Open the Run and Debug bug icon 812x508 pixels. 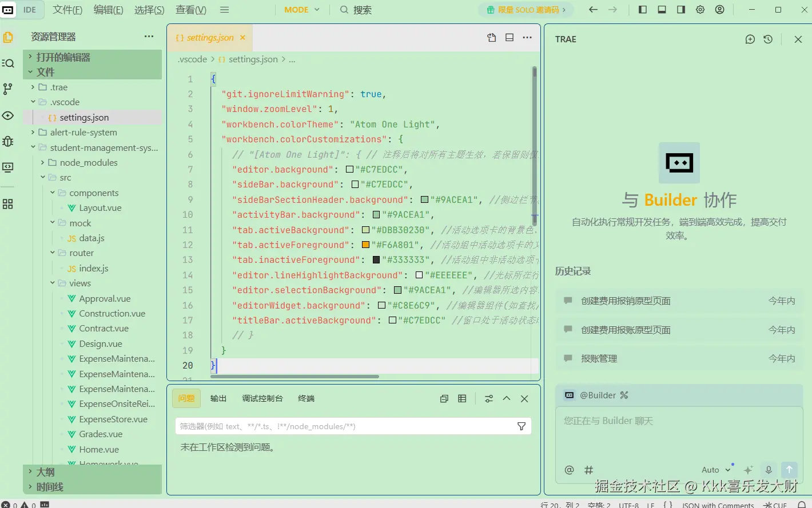click(8, 141)
